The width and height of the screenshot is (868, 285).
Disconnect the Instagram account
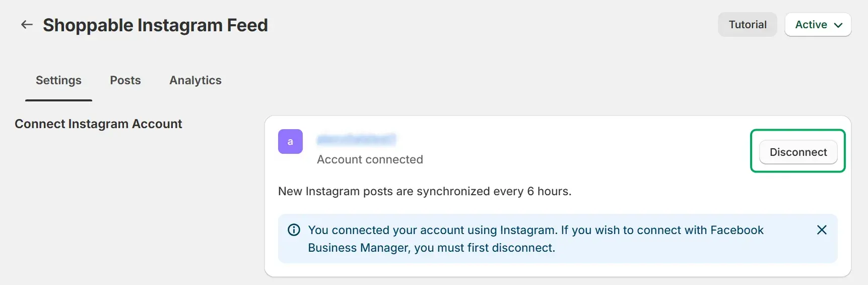(x=798, y=152)
